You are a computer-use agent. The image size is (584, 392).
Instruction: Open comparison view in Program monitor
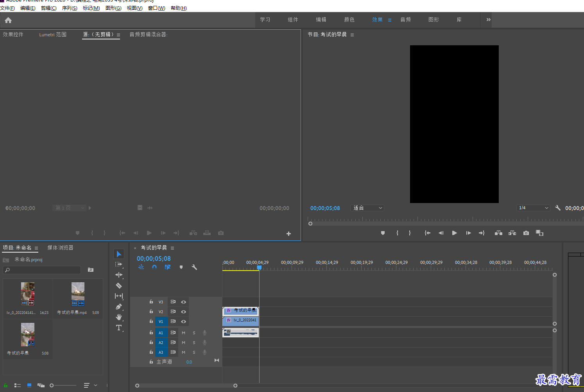[x=539, y=233]
